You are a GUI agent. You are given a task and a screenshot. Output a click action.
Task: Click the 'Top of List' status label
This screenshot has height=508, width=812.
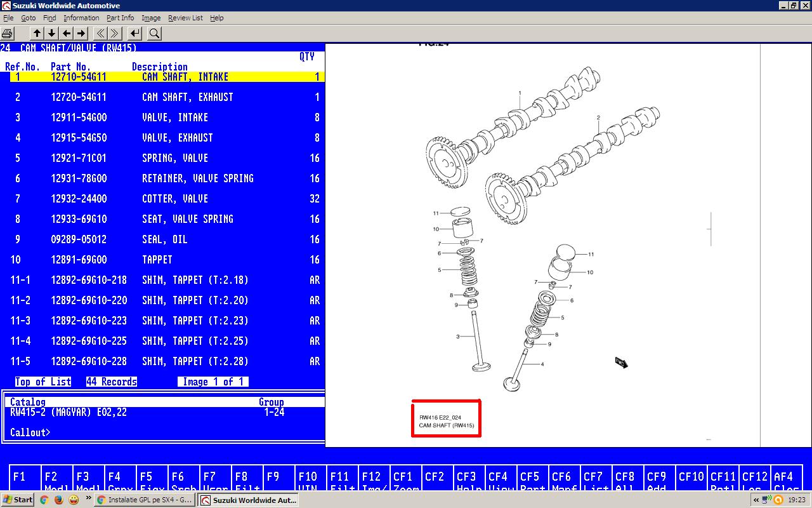43,382
